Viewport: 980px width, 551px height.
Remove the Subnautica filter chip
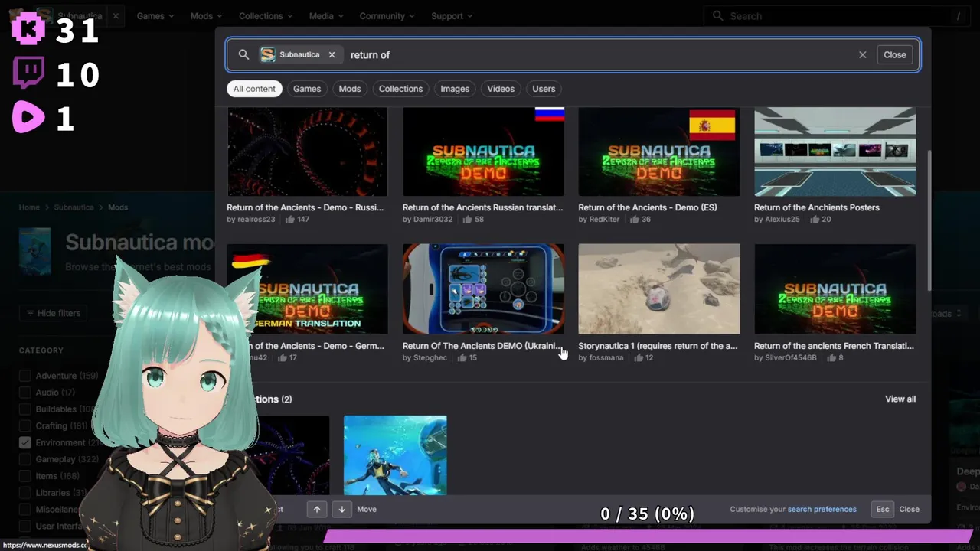pyautogui.click(x=332, y=55)
